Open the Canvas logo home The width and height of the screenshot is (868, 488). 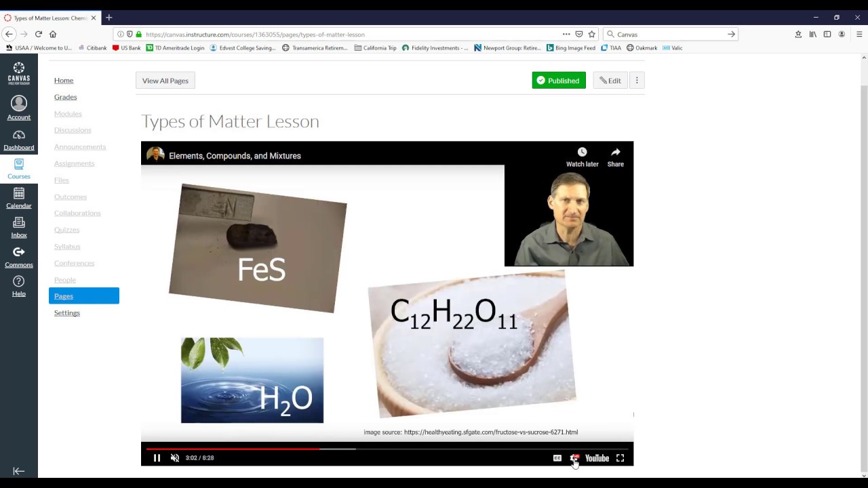pos(19,73)
